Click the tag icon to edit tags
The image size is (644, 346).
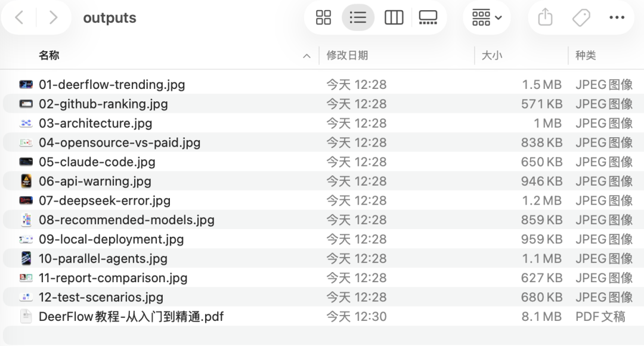pos(581,18)
